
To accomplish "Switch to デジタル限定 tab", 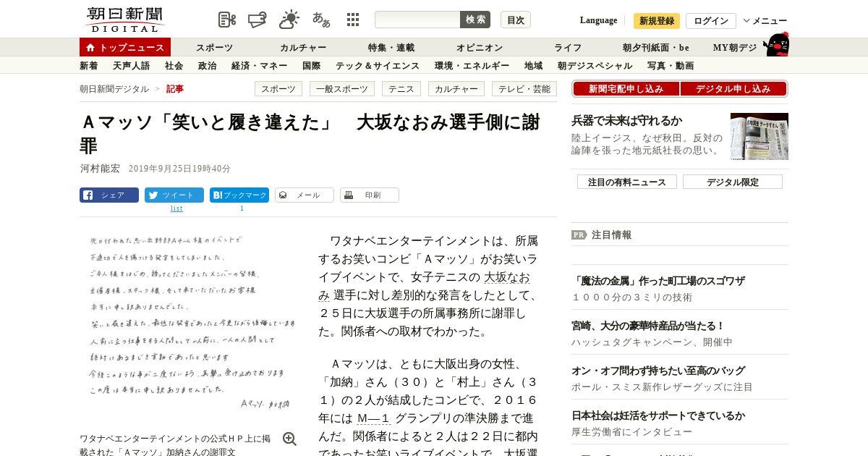I will tap(733, 182).
